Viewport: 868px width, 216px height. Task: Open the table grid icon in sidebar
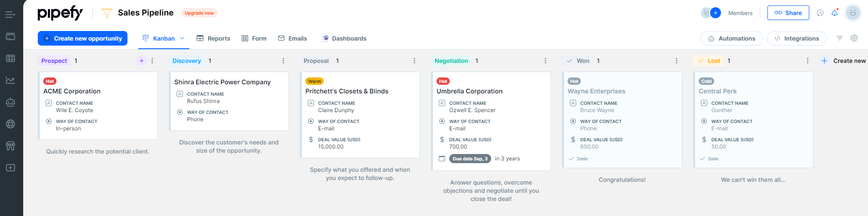point(10,58)
